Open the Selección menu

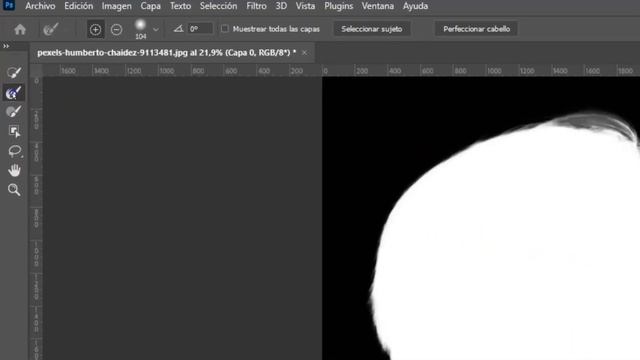click(x=218, y=6)
